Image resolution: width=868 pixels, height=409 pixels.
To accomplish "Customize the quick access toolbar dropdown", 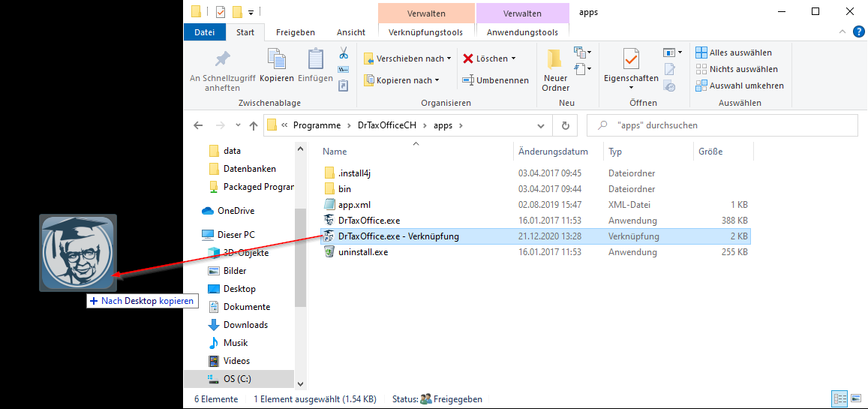I will click(x=251, y=11).
